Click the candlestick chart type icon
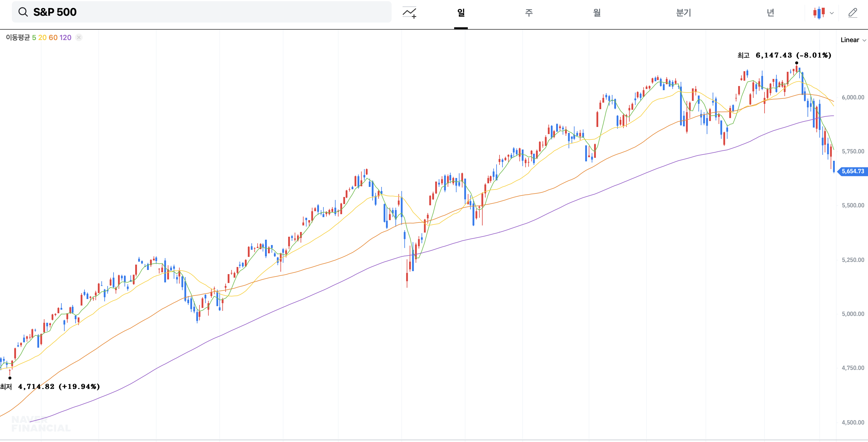Screen dimensions: 868x442 (x=819, y=13)
